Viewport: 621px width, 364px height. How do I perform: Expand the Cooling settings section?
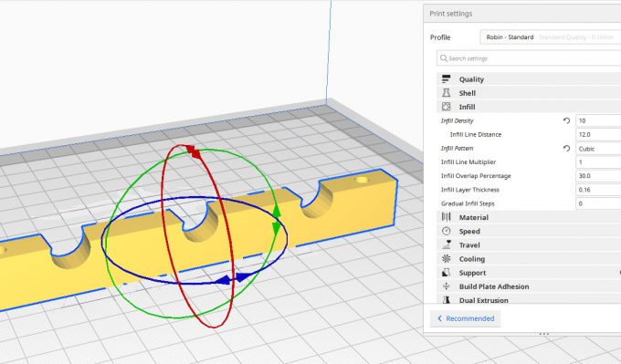(529, 259)
